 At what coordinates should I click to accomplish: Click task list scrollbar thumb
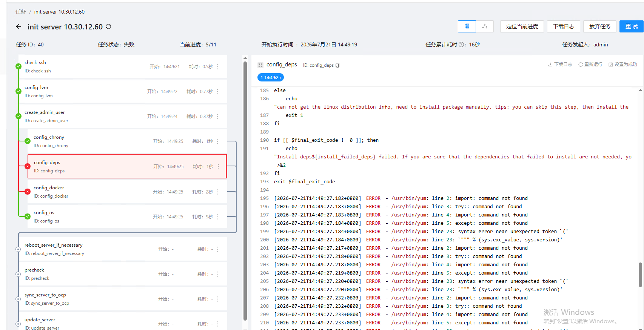coord(245,190)
